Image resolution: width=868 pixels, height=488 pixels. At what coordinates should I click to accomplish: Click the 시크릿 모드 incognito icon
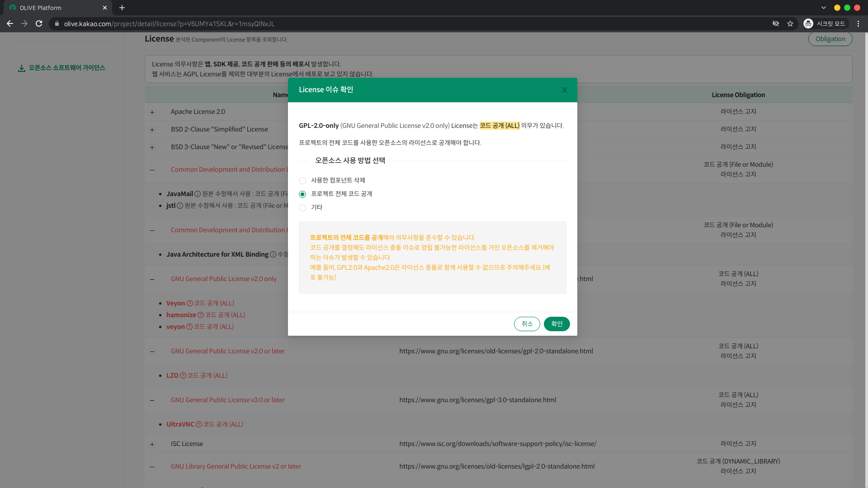coord(809,23)
